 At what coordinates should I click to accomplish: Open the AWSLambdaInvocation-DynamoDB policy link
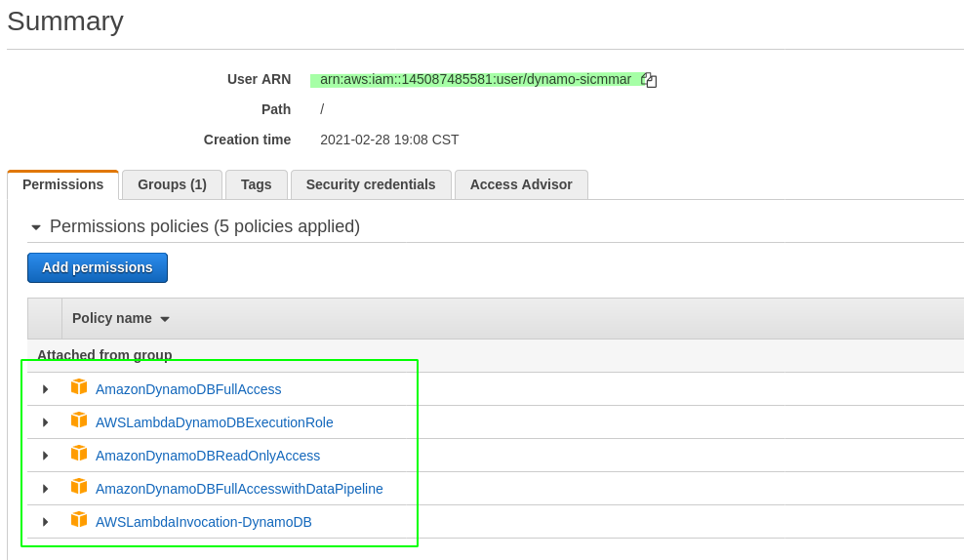pyautogui.click(x=204, y=522)
